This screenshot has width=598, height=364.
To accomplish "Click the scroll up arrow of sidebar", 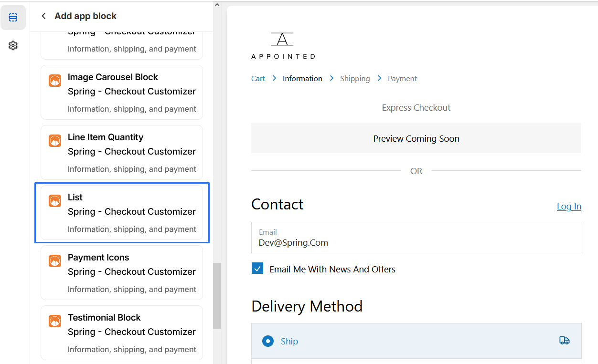I will coord(217,5).
